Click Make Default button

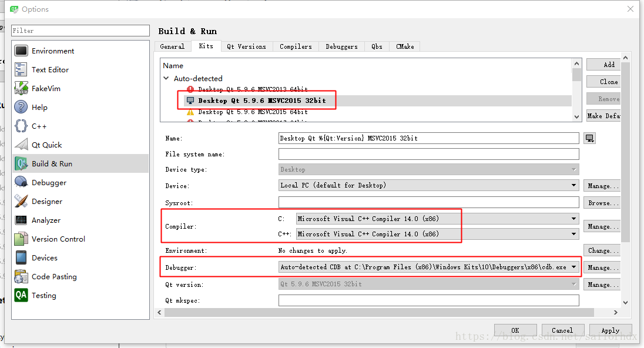click(604, 116)
